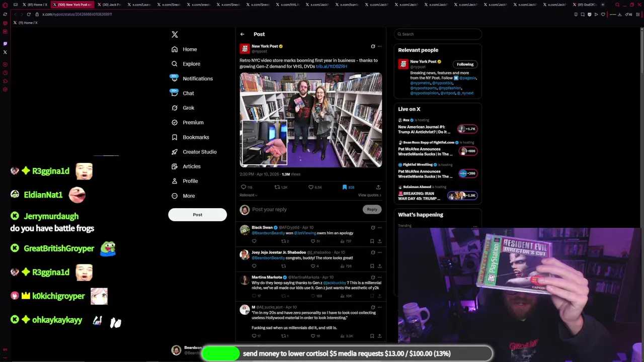Open Grok icon on New York Post tweet
This screenshot has width=644, height=362.
point(373,46)
